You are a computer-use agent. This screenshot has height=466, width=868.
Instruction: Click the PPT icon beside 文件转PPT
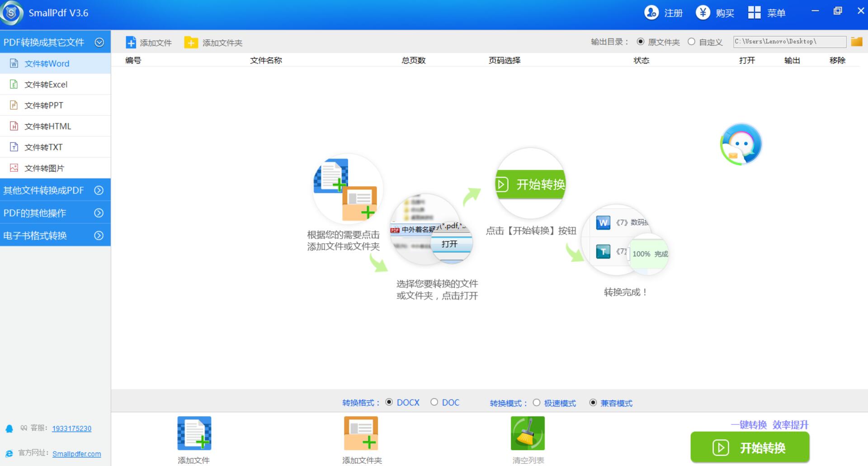coord(14,105)
